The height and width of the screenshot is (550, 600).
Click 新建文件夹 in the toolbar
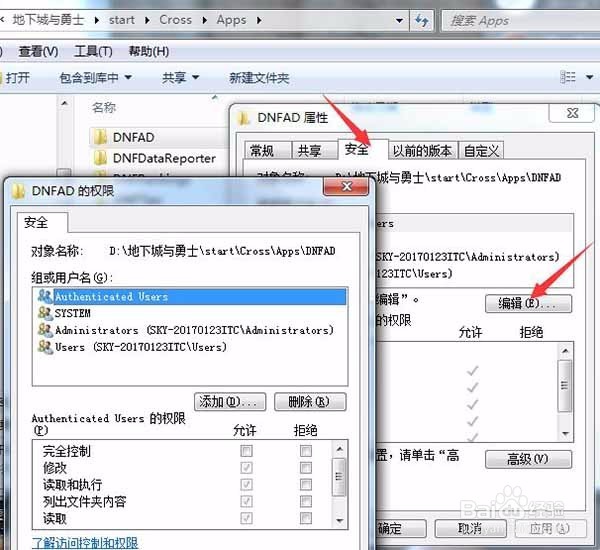(x=259, y=78)
